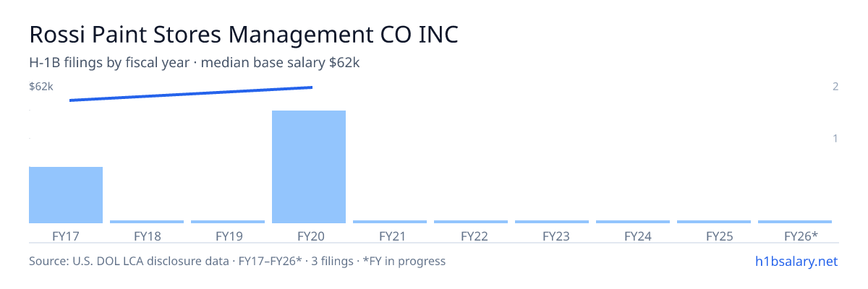The width and height of the screenshot is (868, 289).
Task: Click the FY26* bar stub
Action: (795, 222)
